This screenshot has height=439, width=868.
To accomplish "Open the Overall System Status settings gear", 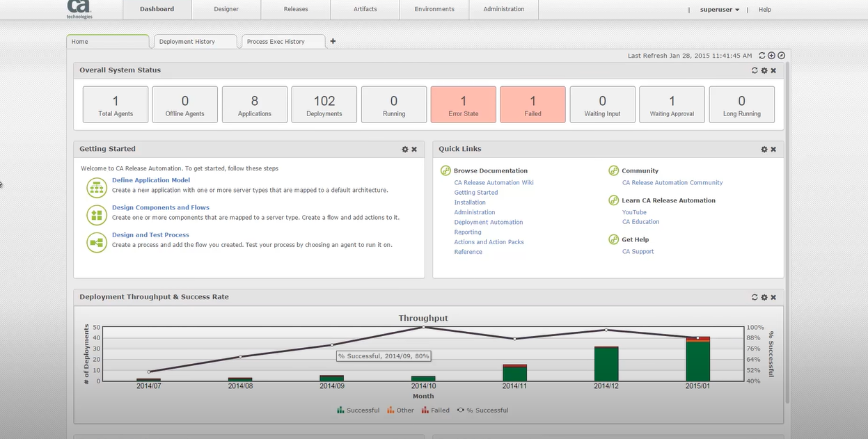I will (764, 70).
